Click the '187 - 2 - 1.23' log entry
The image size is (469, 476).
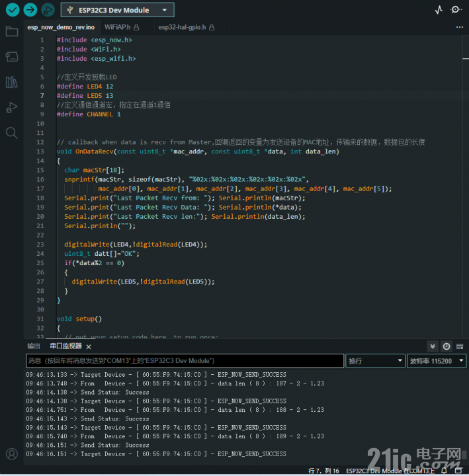pos(300,383)
